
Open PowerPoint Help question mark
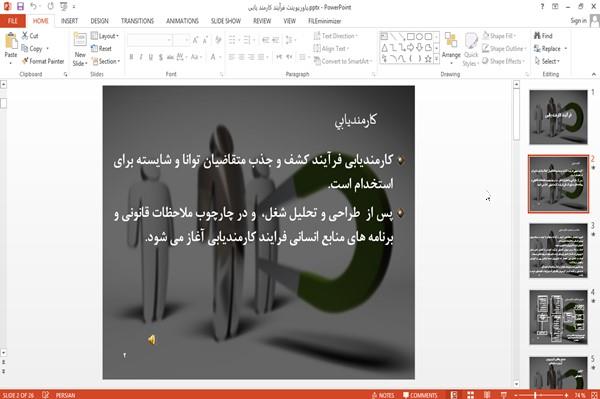point(542,7)
